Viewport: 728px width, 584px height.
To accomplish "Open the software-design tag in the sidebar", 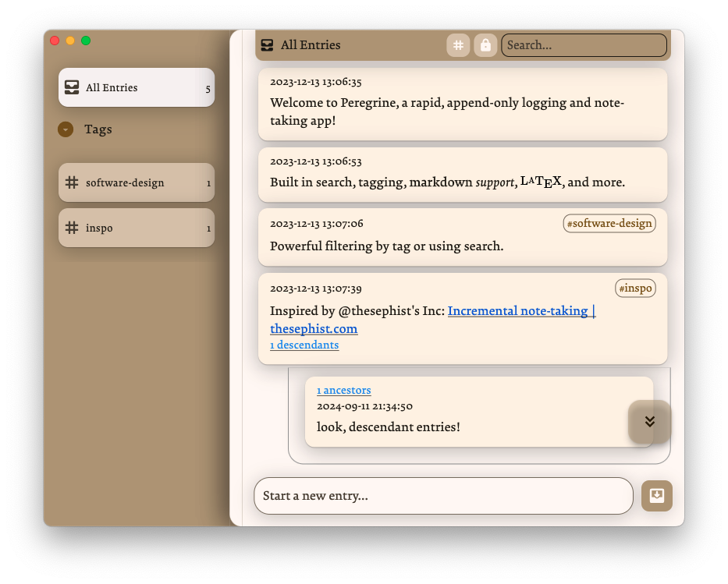I will click(125, 182).
